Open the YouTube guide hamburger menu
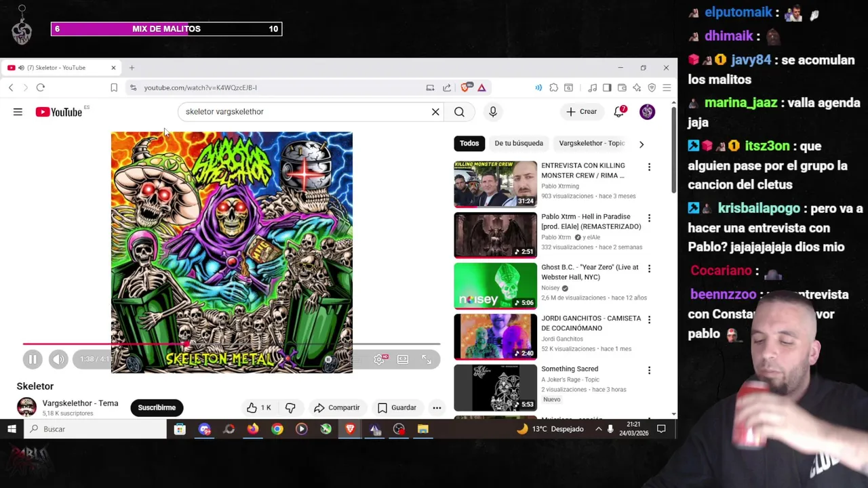Image resolution: width=868 pixels, height=488 pixels. 18,112
